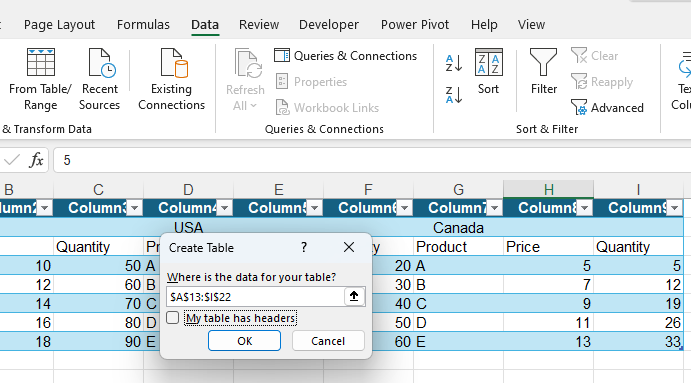The height and width of the screenshot is (383, 691).
Task: Toggle the Filter funnel
Action: [544, 71]
